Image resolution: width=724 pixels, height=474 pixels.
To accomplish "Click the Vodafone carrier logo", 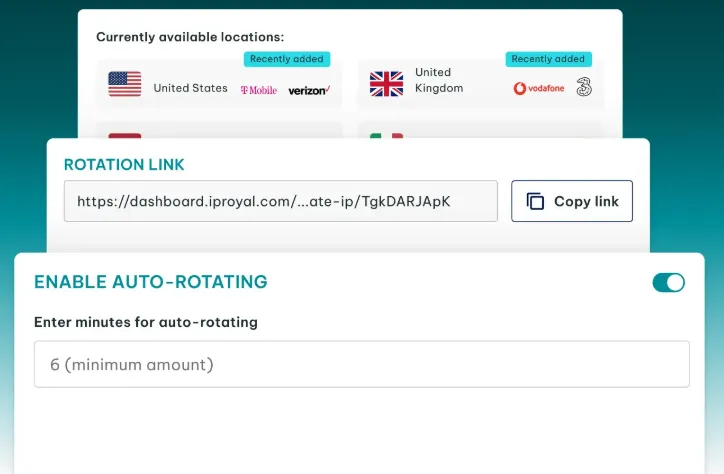I will [539, 88].
